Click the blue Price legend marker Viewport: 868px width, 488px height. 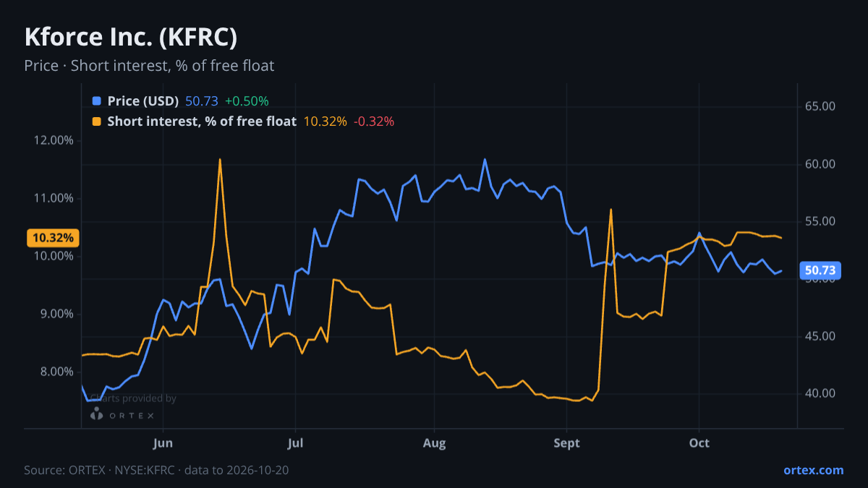tap(97, 101)
